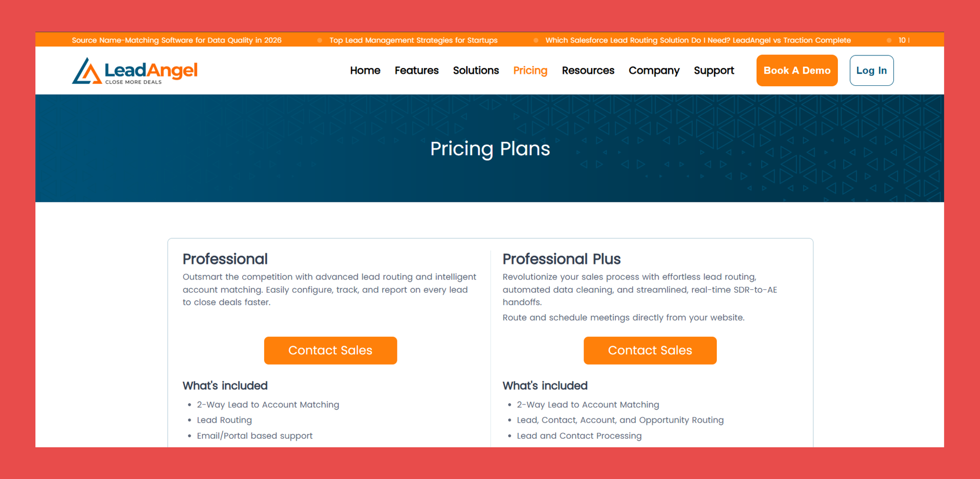Click the Log In button
This screenshot has height=479, width=980.
[871, 71]
